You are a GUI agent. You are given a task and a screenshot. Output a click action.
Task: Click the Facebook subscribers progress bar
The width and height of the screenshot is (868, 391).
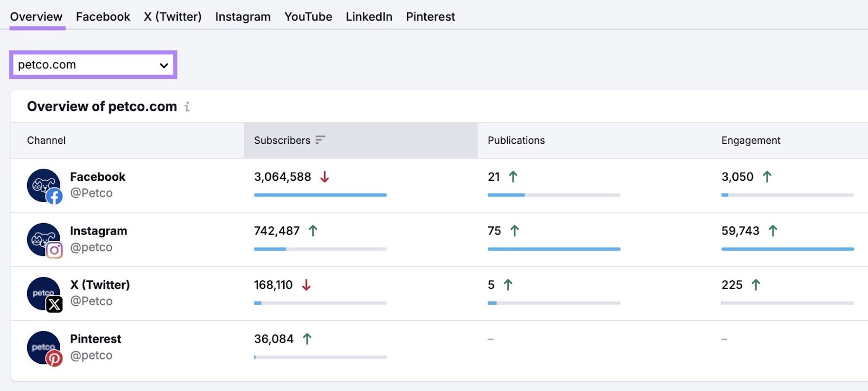point(320,195)
